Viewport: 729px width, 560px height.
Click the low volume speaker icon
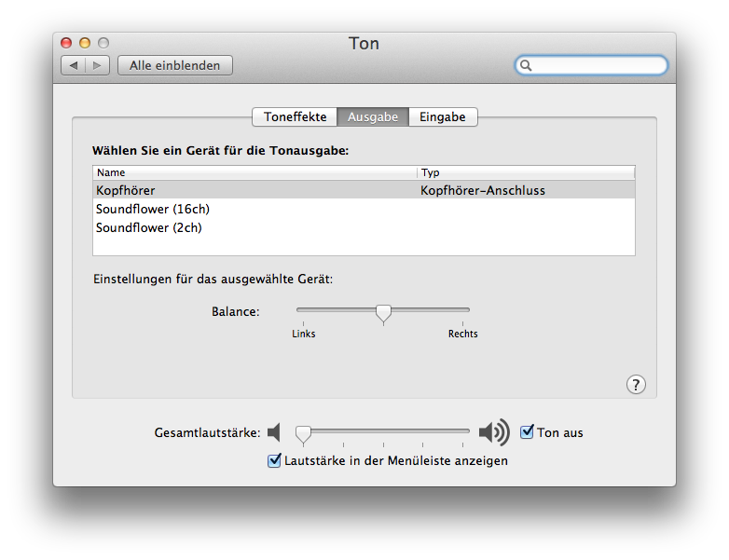(x=274, y=432)
